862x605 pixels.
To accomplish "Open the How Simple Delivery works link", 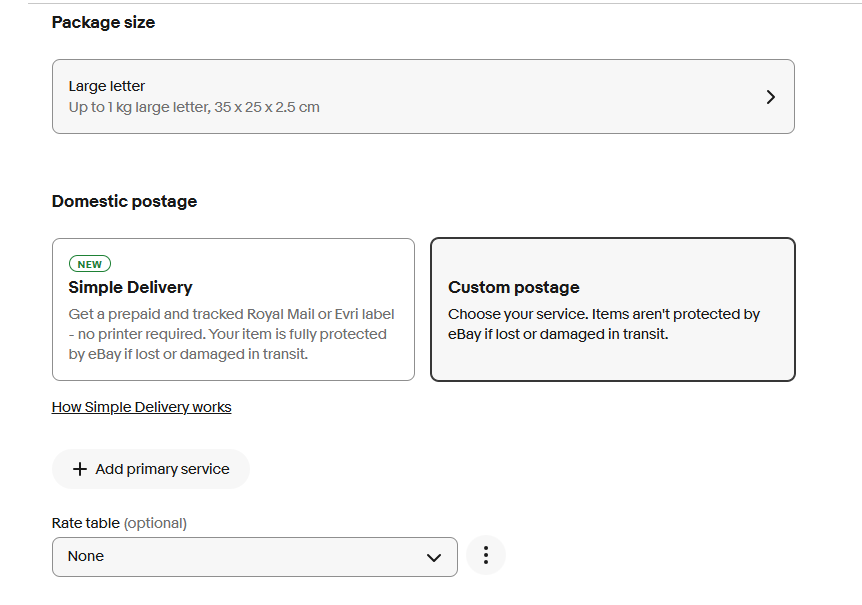I will [141, 407].
